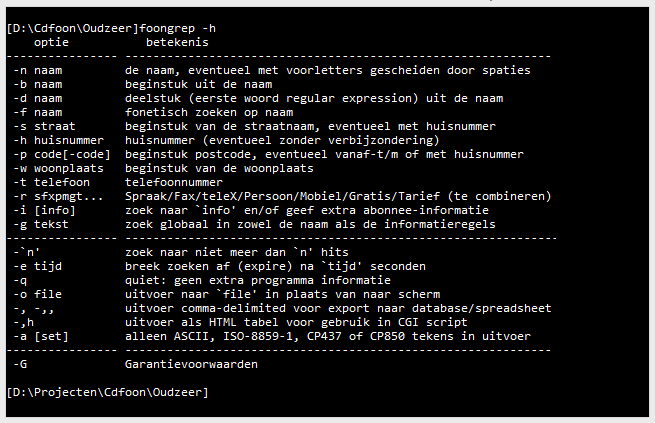Click the -e tijd expire option line
Image resolution: width=655 pixels, height=423 pixels.
219,266
